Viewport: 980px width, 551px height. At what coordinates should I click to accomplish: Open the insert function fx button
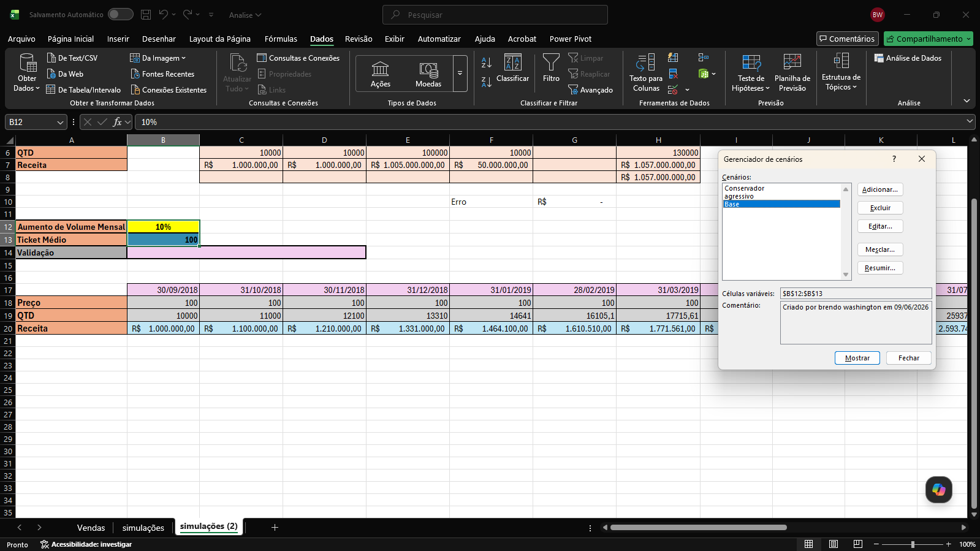pos(118,122)
